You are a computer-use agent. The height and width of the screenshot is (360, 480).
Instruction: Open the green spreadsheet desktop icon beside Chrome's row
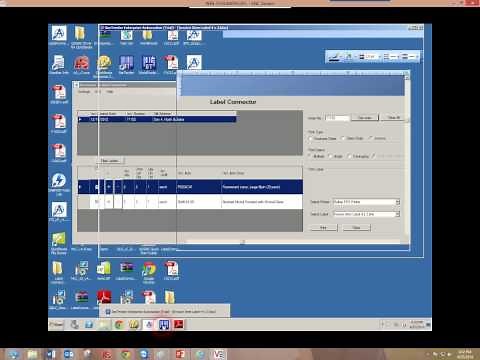coord(104,270)
